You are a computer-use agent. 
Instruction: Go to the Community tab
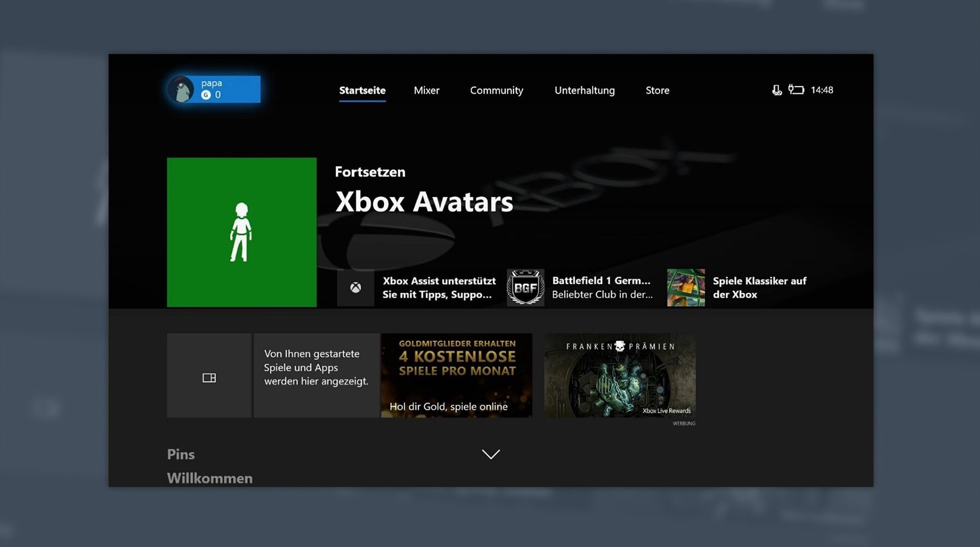(497, 91)
